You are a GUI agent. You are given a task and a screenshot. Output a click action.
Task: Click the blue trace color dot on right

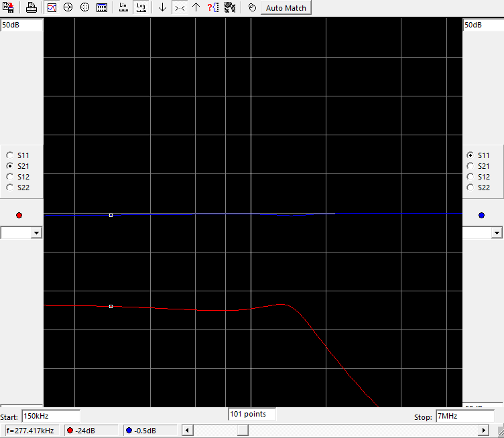(481, 215)
